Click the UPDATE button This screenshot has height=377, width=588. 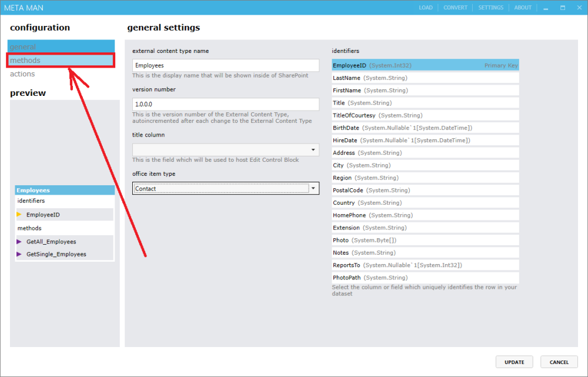[514, 362]
